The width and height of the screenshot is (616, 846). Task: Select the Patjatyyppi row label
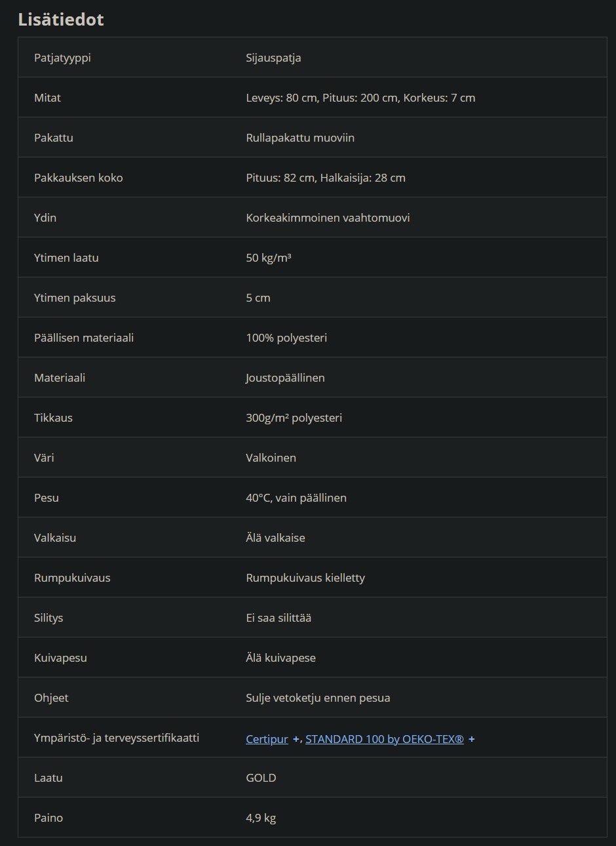pos(62,58)
